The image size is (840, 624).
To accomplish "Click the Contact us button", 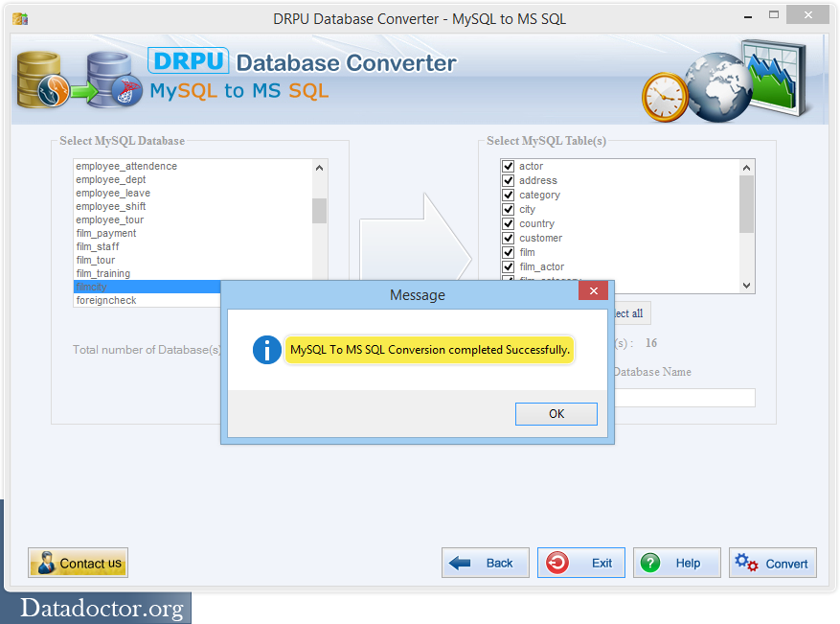I will click(x=79, y=563).
